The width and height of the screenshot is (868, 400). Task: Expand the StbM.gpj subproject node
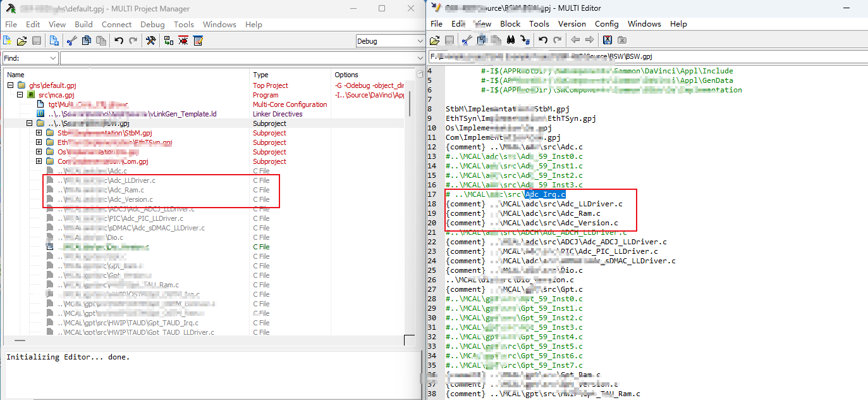click(39, 133)
